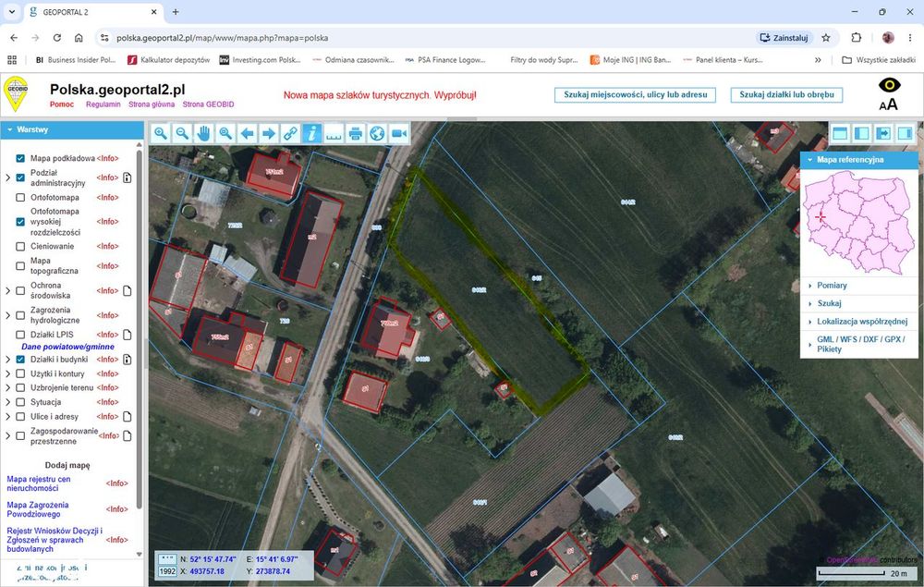Expand the Działki i budynki layer group
924x587 pixels.
(x=7, y=359)
